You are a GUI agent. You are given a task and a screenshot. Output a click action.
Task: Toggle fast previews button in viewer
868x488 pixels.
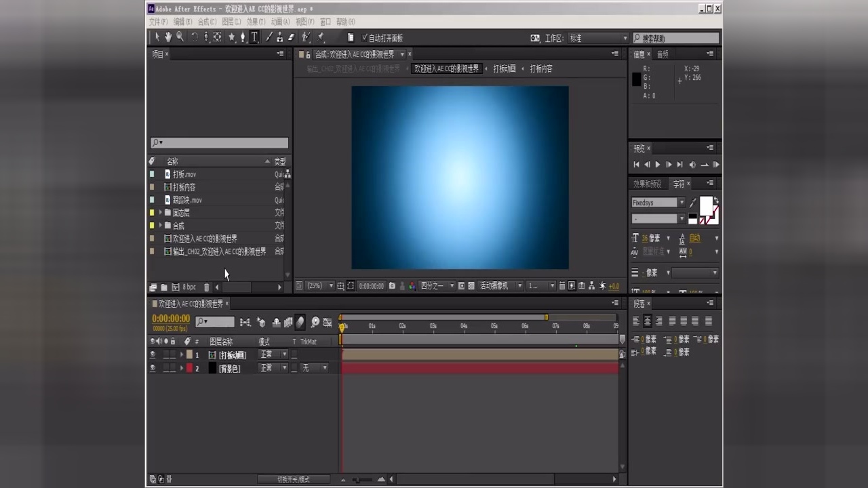click(x=571, y=286)
